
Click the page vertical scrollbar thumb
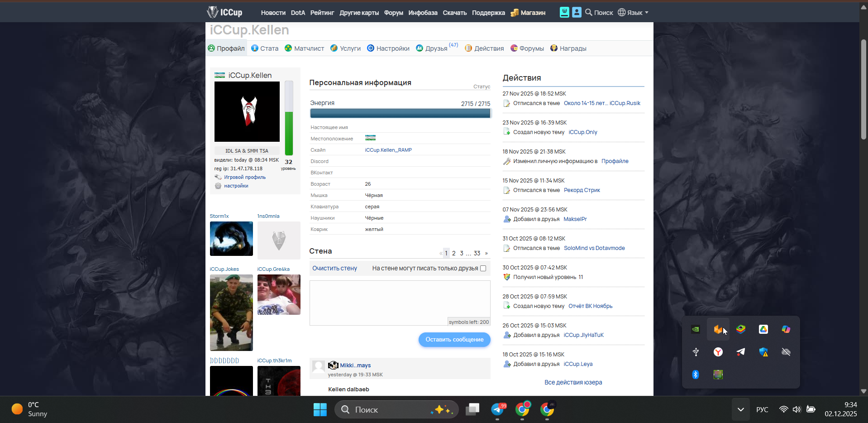tap(863, 90)
